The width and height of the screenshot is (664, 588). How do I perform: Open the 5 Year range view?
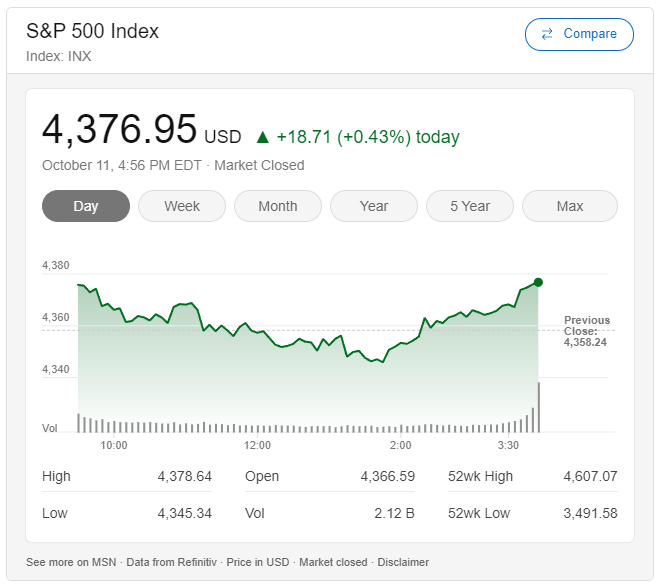pos(470,206)
